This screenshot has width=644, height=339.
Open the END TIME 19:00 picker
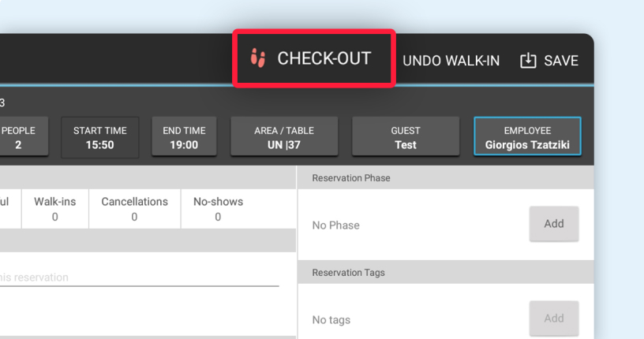(x=184, y=138)
